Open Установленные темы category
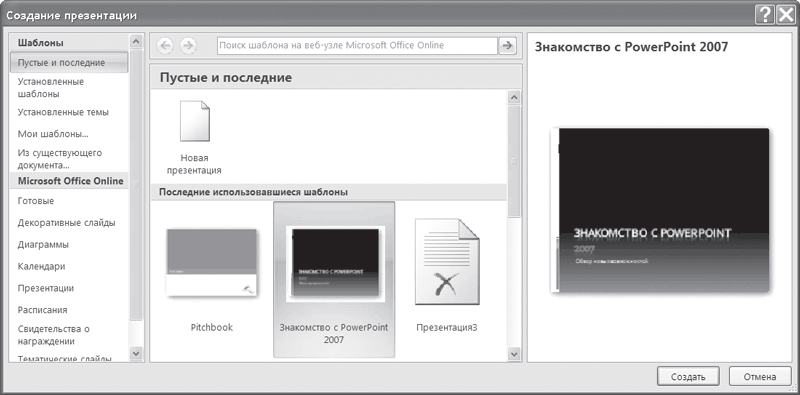The width and height of the screenshot is (800, 395). coord(63,112)
